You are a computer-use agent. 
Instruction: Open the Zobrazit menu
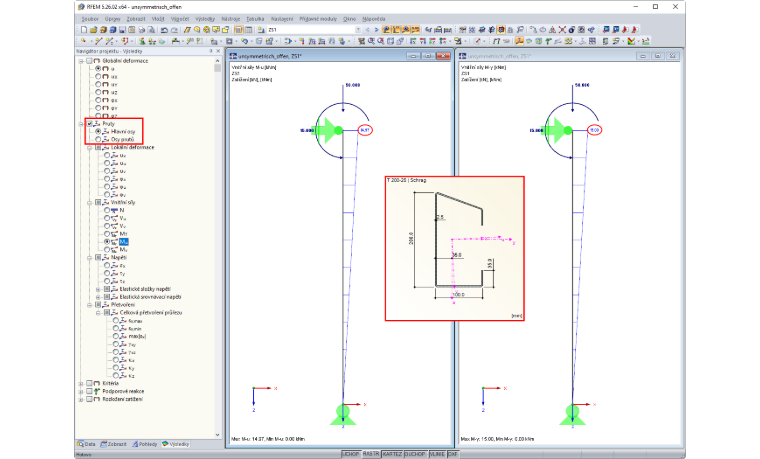pyautogui.click(x=136, y=19)
